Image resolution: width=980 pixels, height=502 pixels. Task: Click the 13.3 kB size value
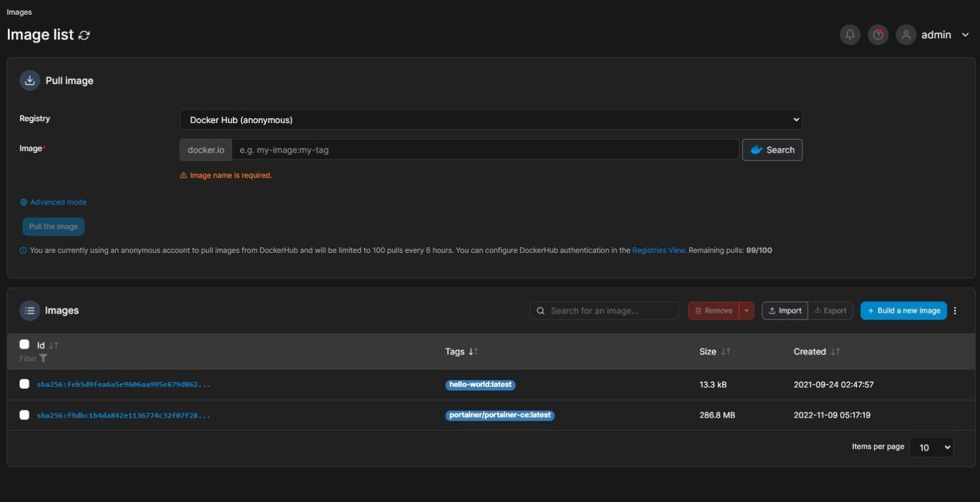tap(713, 384)
